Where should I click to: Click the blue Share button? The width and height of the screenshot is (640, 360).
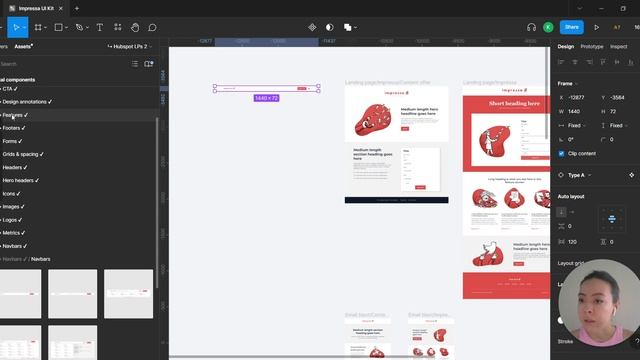coord(571,27)
